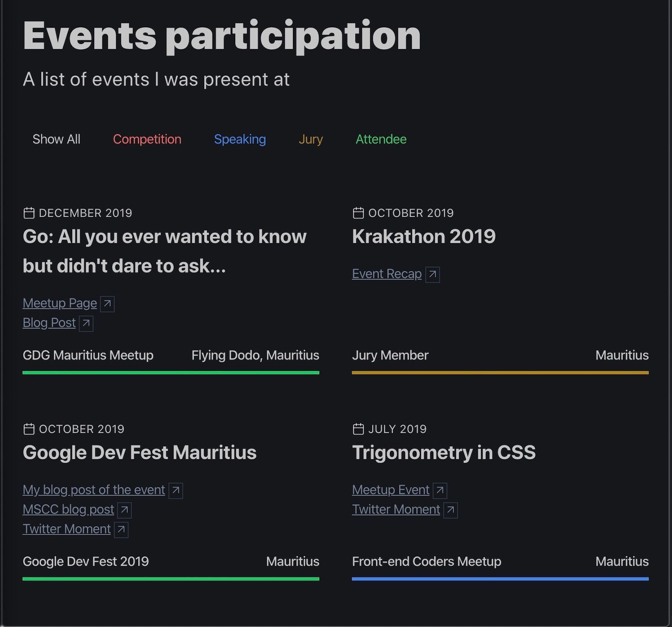Viewport: 672px width, 627px height.
Task: Click the calendar icon beside July 2019
Action: (x=358, y=429)
